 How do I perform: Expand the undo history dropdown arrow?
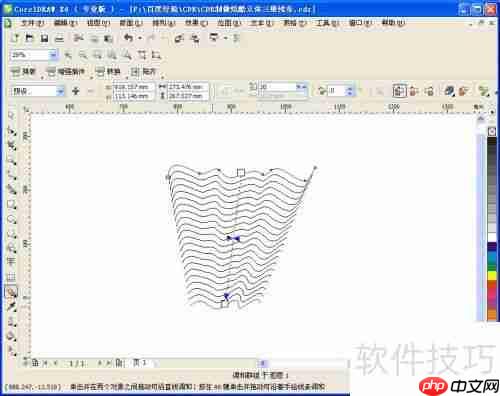coord(140,38)
